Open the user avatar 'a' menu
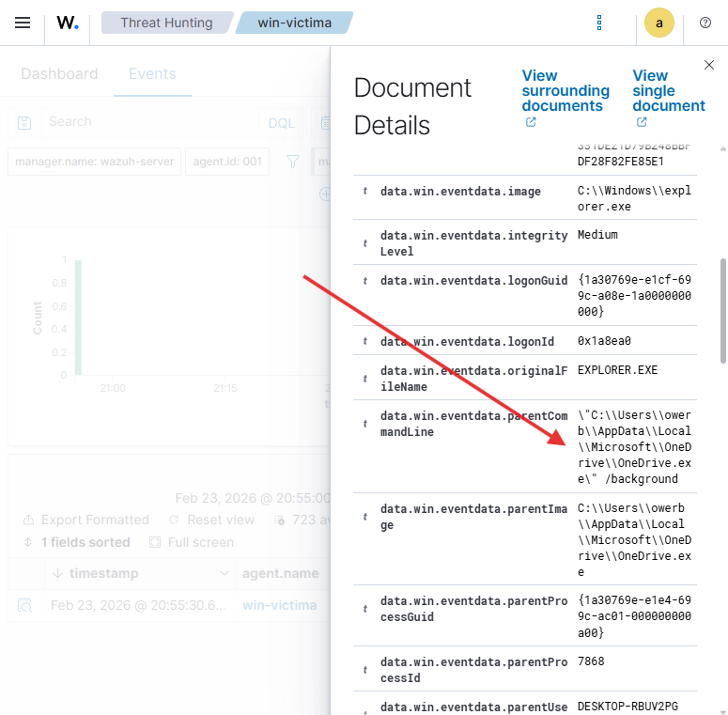The image size is (728, 715). pyautogui.click(x=658, y=23)
